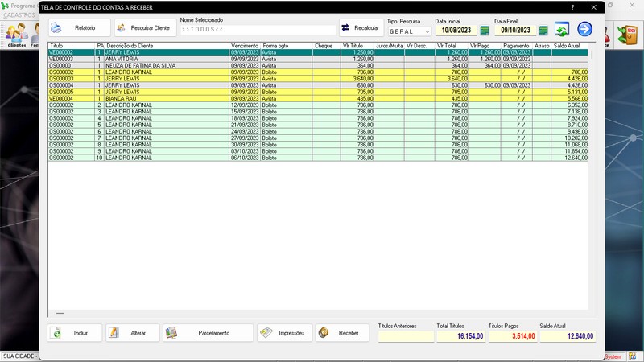Click the coin icon on Receber

coord(324,332)
